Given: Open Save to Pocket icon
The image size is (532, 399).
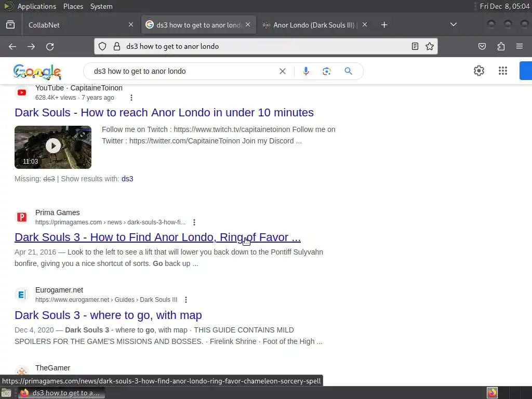Looking at the screenshot, I should click(x=482, y=46).
